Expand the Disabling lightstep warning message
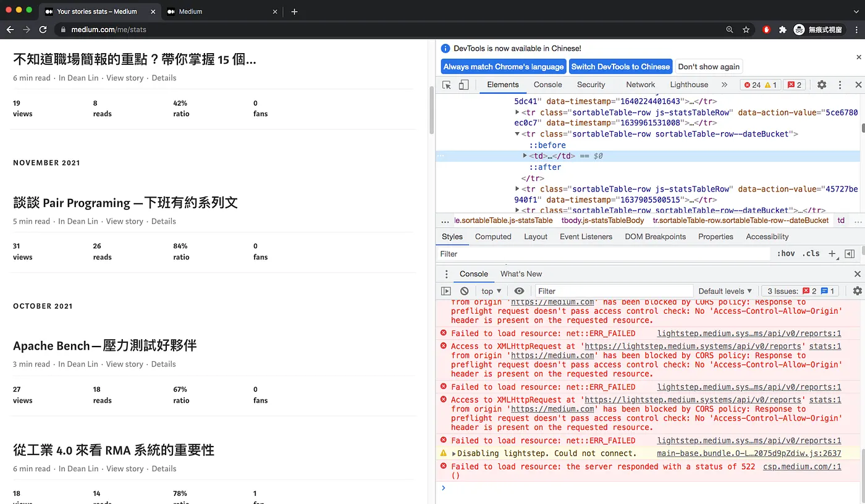 click(x=454, y=454)
